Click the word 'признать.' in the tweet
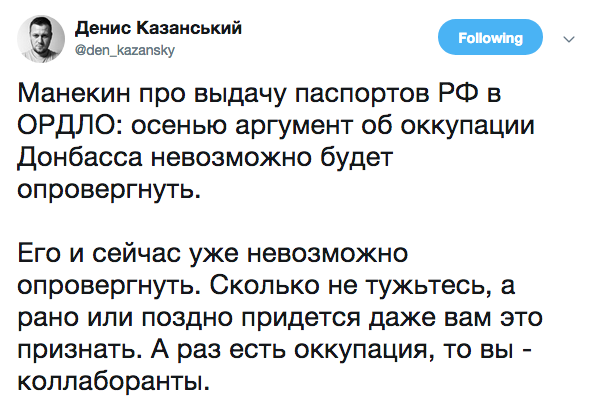This screenshot has width=607, height=406. tap(79, 350)
